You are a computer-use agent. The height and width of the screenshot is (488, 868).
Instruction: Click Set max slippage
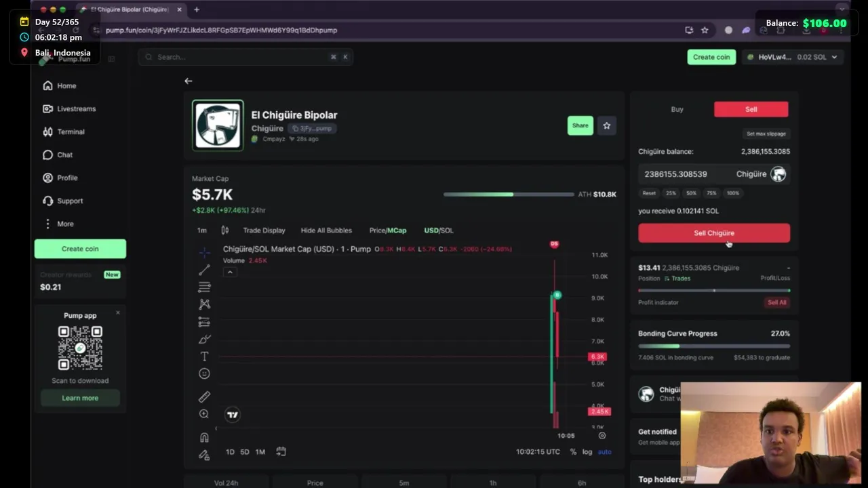tap(766, 134)
